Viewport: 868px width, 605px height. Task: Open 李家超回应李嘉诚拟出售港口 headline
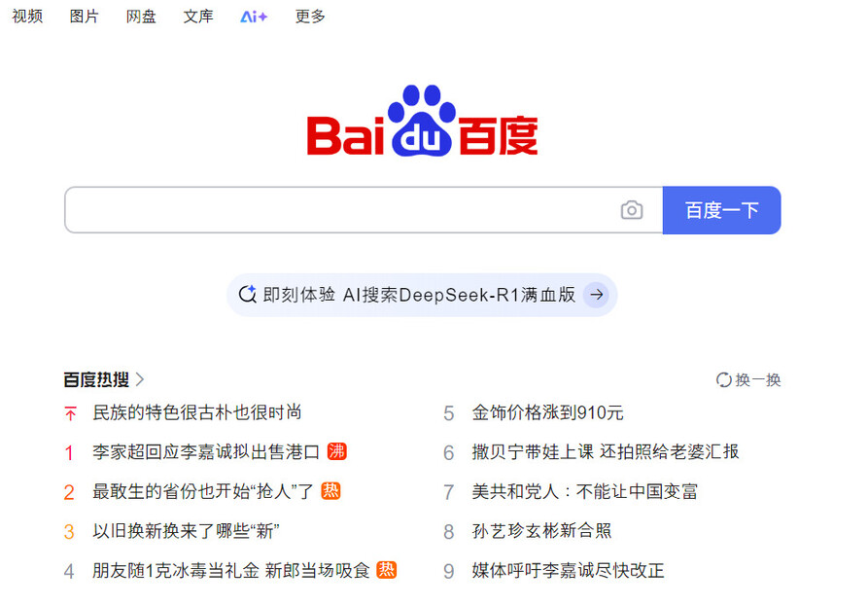click(x=206, y=452)
